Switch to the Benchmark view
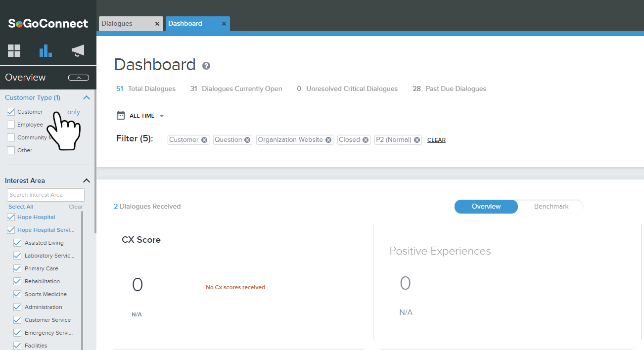The image size is (644, 350). (551, 207)
